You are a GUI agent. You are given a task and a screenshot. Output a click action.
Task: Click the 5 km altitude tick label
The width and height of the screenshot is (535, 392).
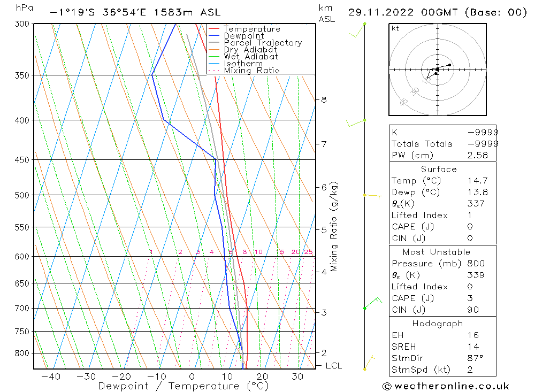click(x=324, y=230)
